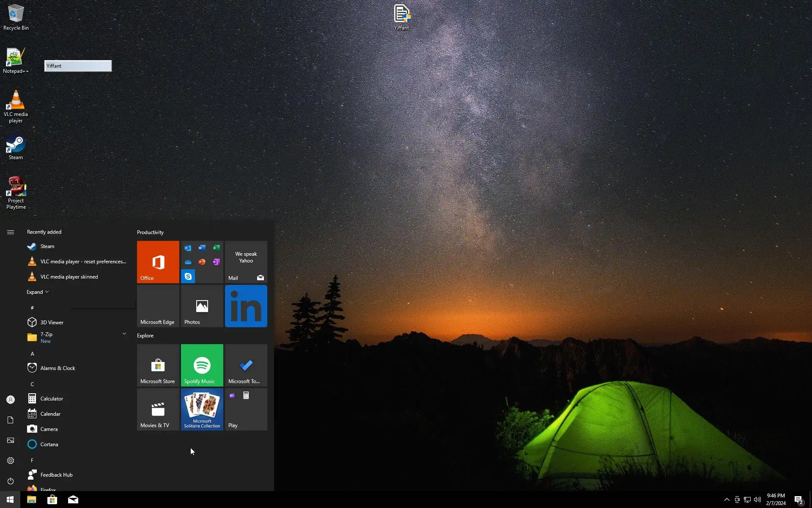
Task: Open Microsoft Solitaire Collection tile
Action: [202, 409]
